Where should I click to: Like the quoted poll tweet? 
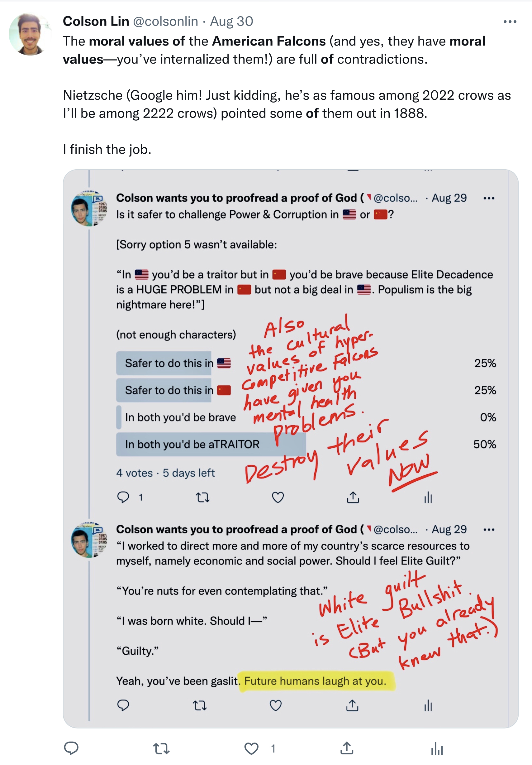[278, 497]
